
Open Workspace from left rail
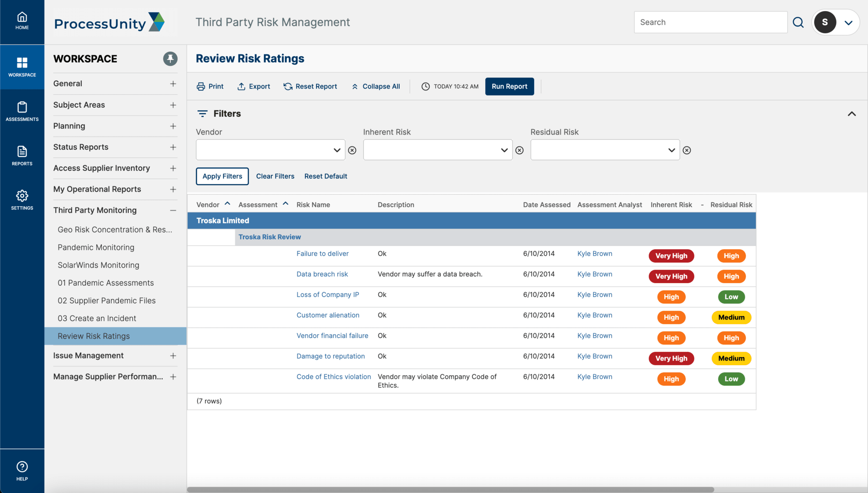click(x=22, y=67)
